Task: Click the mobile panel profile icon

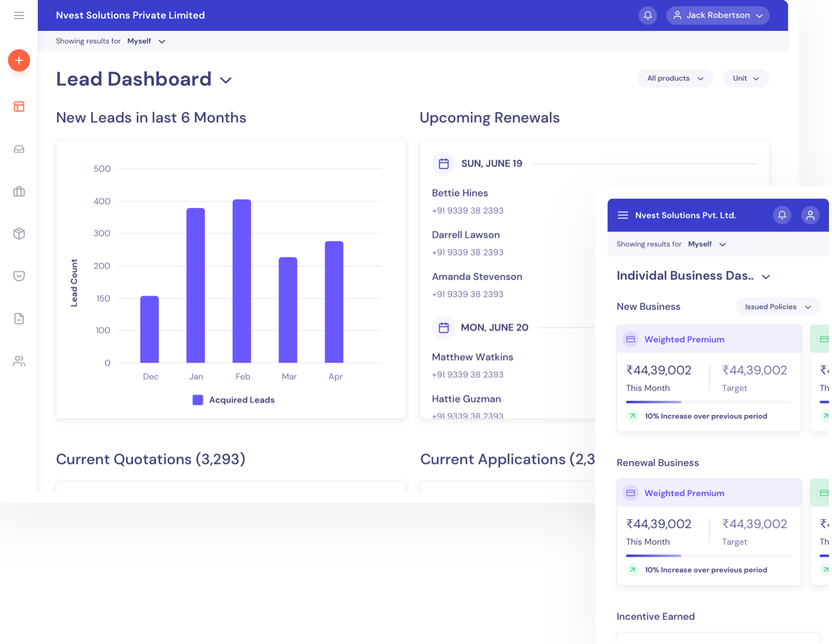Action: click(810, 215)
